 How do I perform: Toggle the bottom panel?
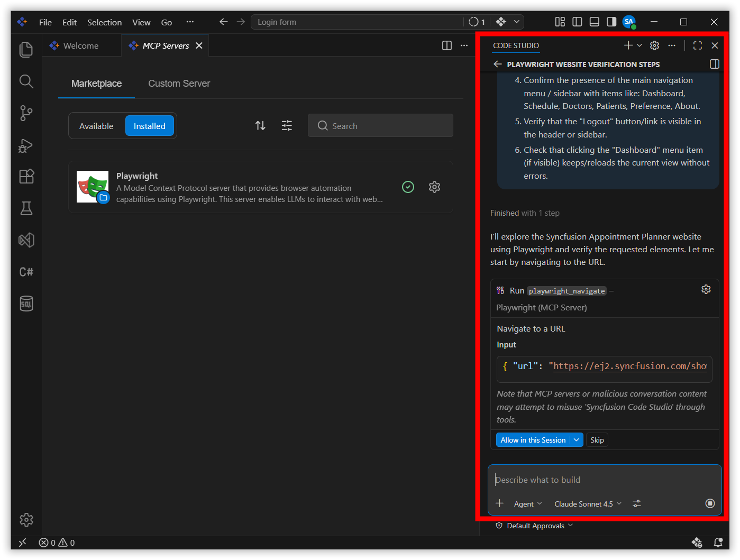point(595,22)
